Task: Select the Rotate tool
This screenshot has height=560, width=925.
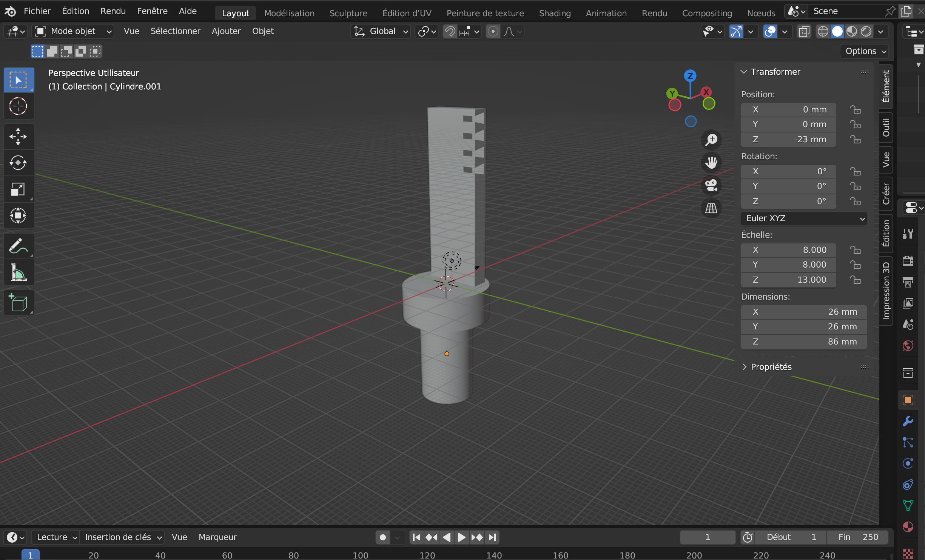Action: pyautogui.click(x=18, y=163)
